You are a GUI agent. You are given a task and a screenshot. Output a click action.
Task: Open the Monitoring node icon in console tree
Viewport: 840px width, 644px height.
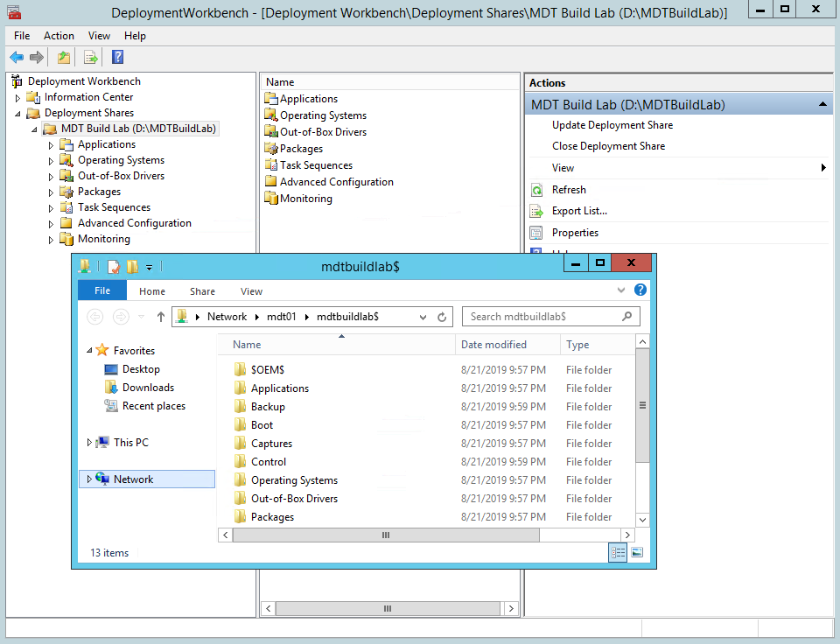(67, 238)
